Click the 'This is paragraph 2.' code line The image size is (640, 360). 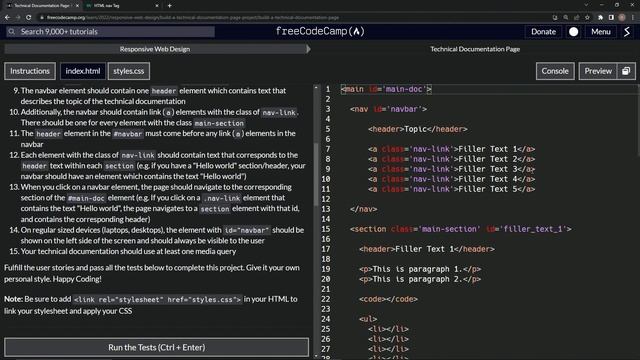(420, 279)
